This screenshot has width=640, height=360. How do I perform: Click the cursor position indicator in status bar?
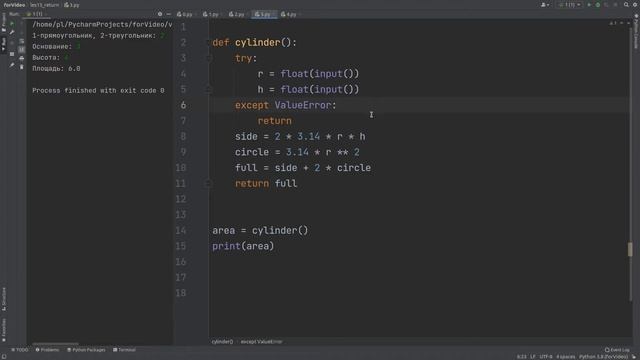coord(521,357)
